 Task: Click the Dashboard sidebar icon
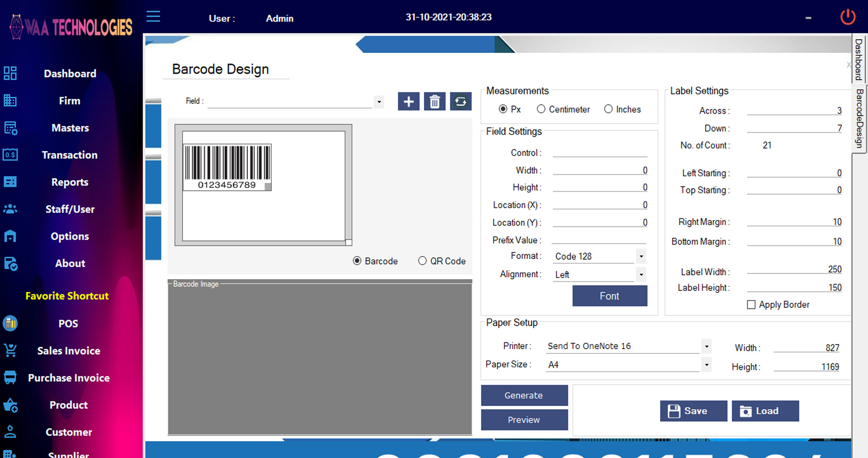[10, 73]
